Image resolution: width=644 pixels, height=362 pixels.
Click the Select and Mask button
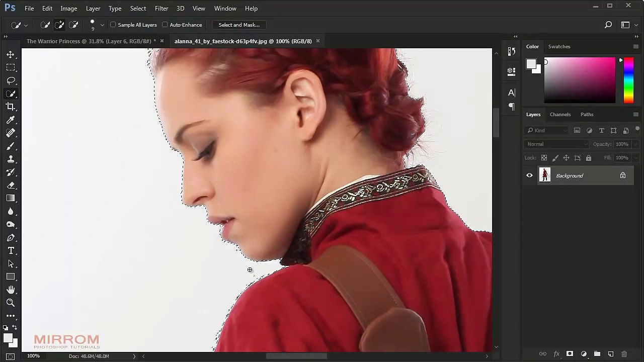239,25
